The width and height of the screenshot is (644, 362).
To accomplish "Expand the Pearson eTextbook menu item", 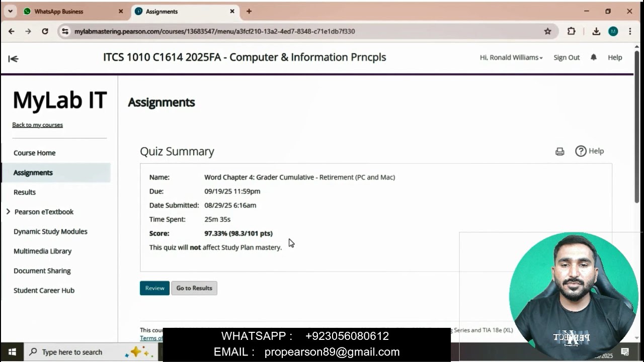I will tap(8, 212).
